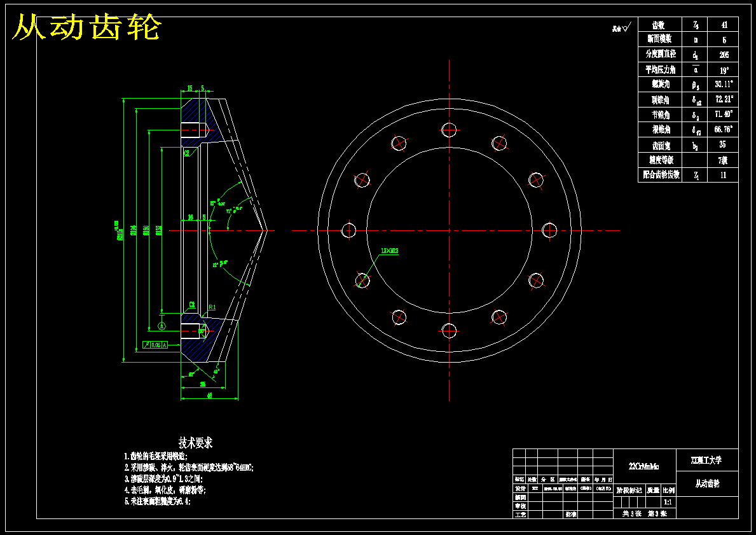Select the datum A circle symbol
Image resolution: width=756 pixels, height=535 pixels.
click(162, 326)
